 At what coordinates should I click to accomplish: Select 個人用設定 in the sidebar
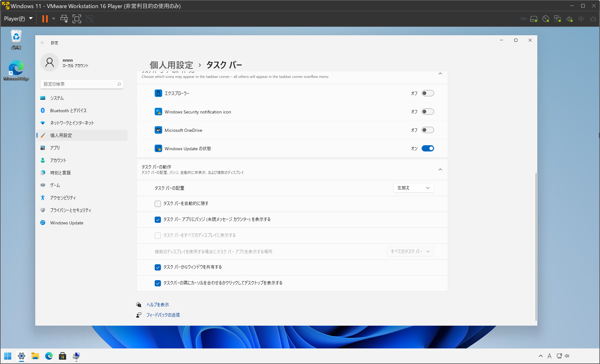tap(82, 135)
